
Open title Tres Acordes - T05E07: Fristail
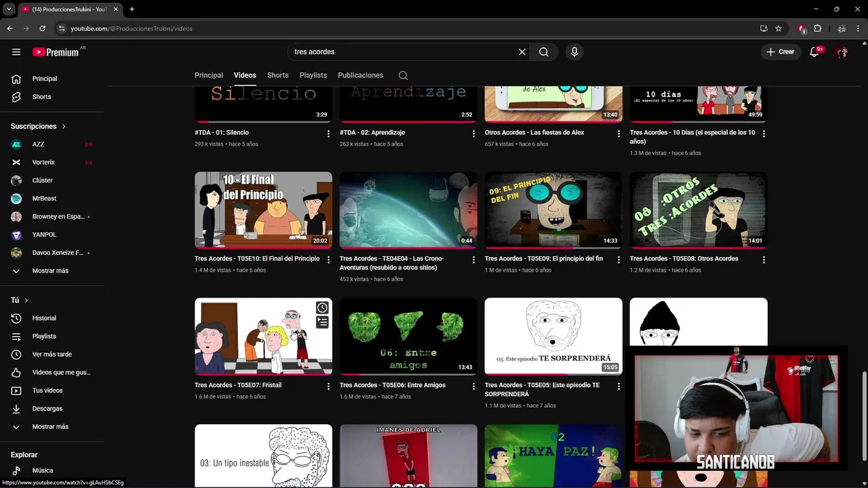238,385
